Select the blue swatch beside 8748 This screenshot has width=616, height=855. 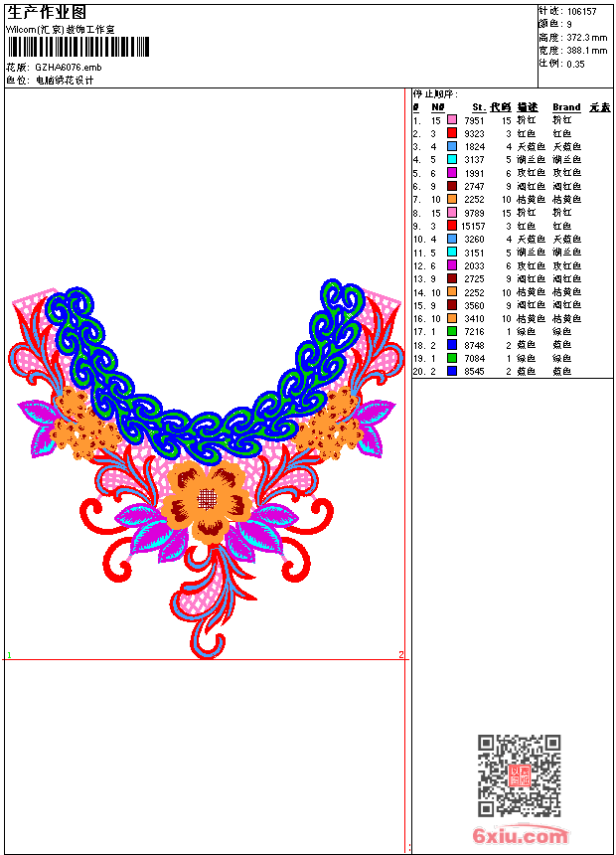click(x=452, y=345)
